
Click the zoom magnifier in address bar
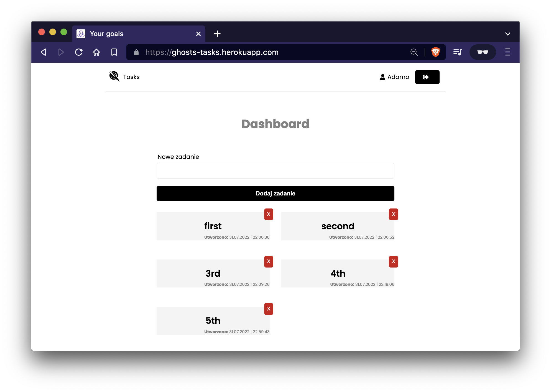click(x=414, y=52)
